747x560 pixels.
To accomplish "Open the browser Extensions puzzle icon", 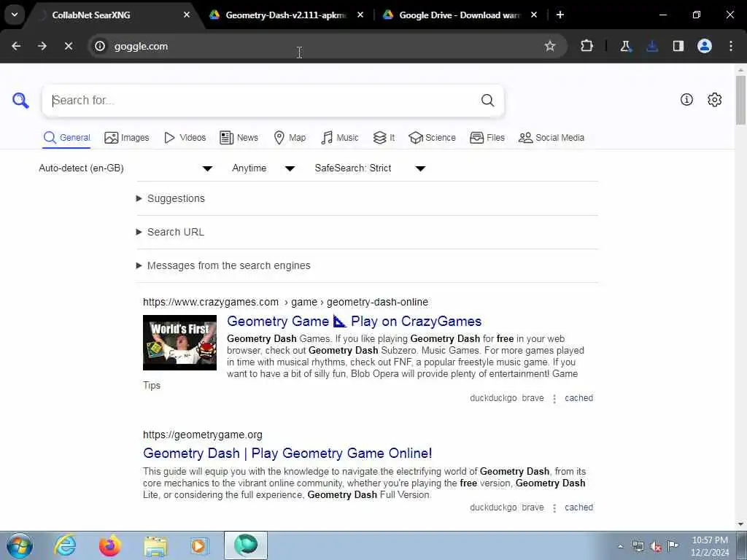I will [x=587, y=46].
